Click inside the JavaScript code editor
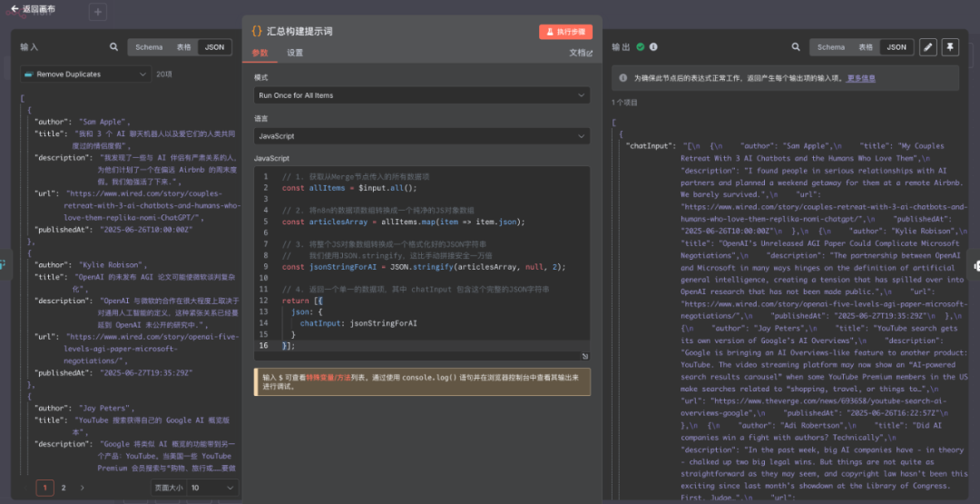 point(422,262)
